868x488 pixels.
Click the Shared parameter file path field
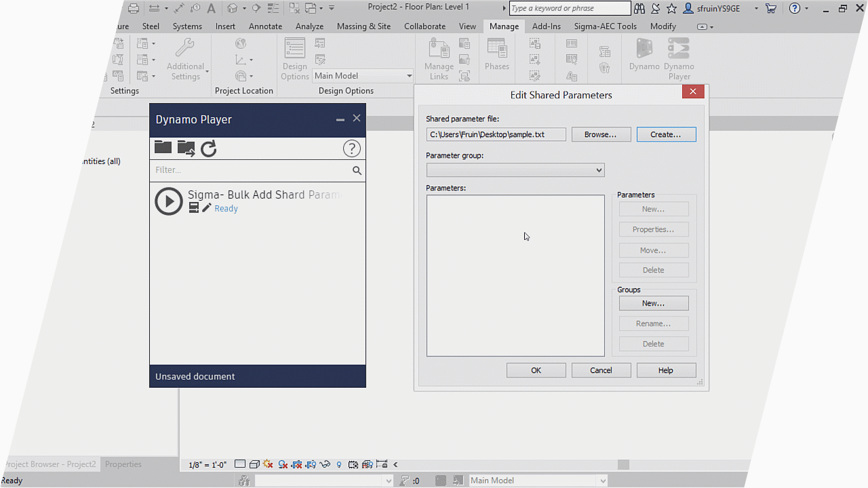click(496, 134)
